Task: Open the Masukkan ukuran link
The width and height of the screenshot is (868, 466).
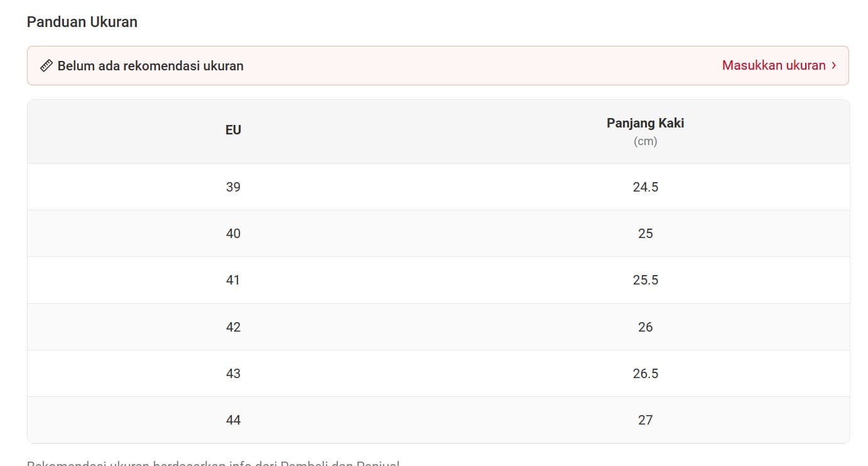Action: [x=773, y=65]
